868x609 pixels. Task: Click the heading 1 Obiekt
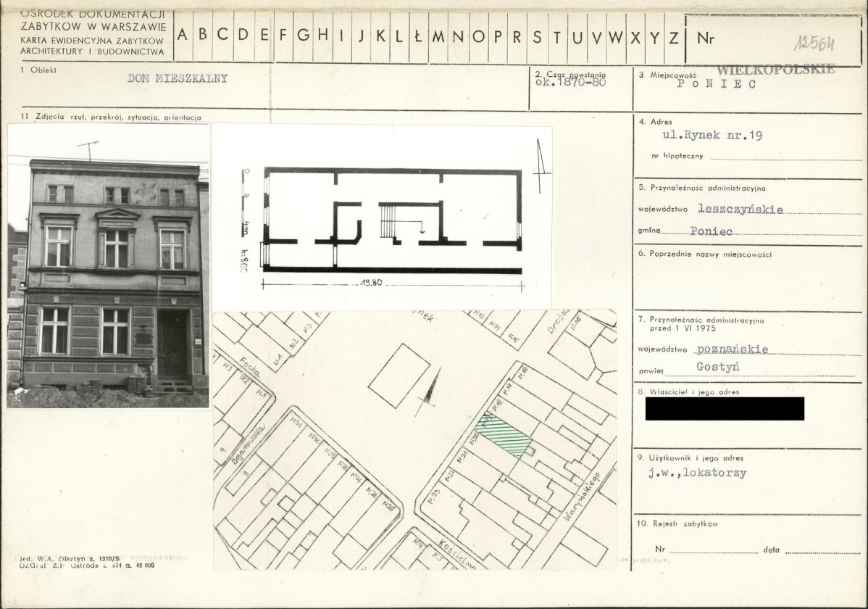[x=38, y=70]
